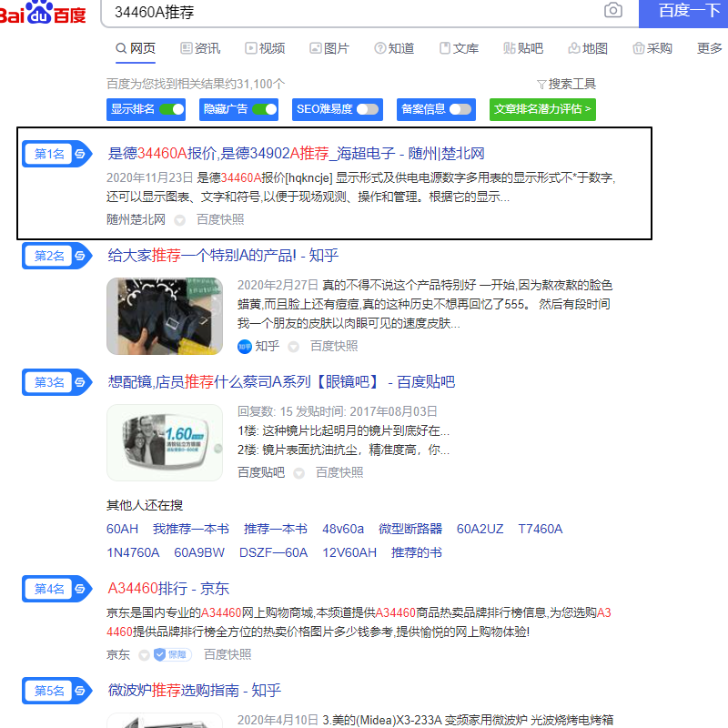Switch to the 文库 tab
Screen dimensions: 728x728
[459, 48]
